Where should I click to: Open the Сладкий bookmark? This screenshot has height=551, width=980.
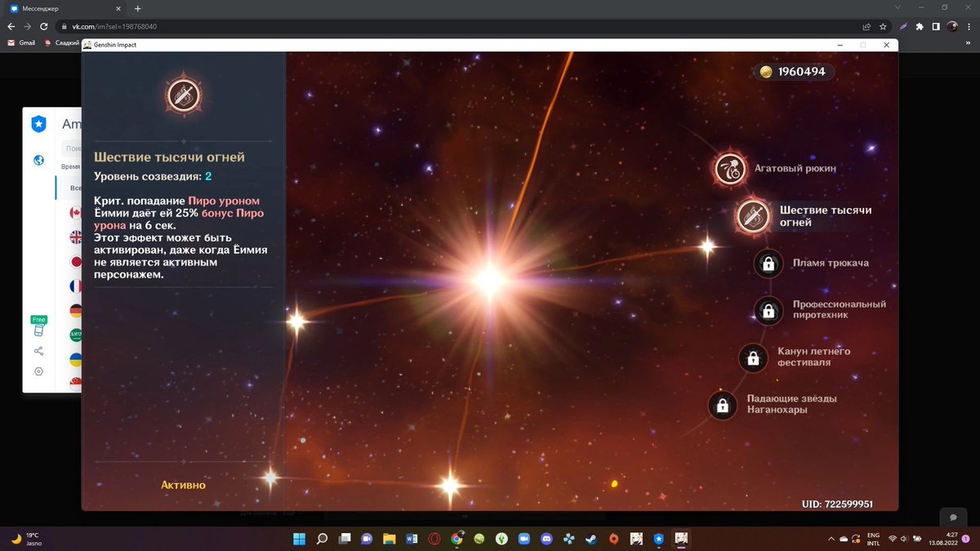pyautogui.click(x=62, y=42)
